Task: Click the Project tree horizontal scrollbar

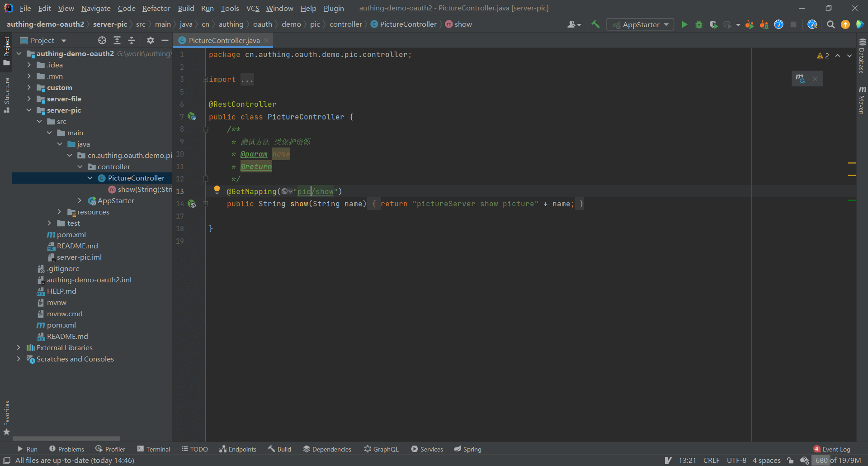Action: 66,438
